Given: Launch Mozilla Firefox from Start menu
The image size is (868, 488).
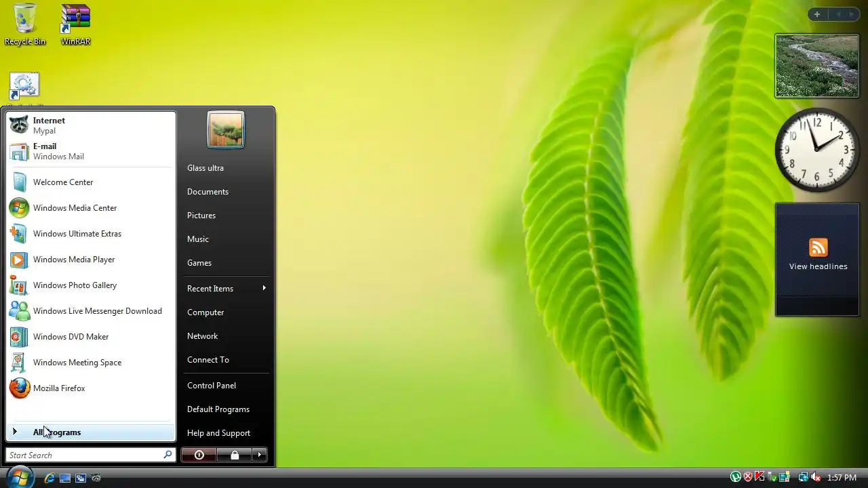Looking at the screenshot, I should click(x=90, y=388).
